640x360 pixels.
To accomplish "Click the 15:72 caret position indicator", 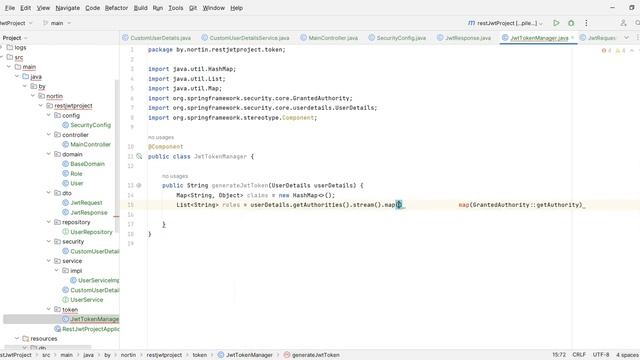I will (x=559, y=355).
